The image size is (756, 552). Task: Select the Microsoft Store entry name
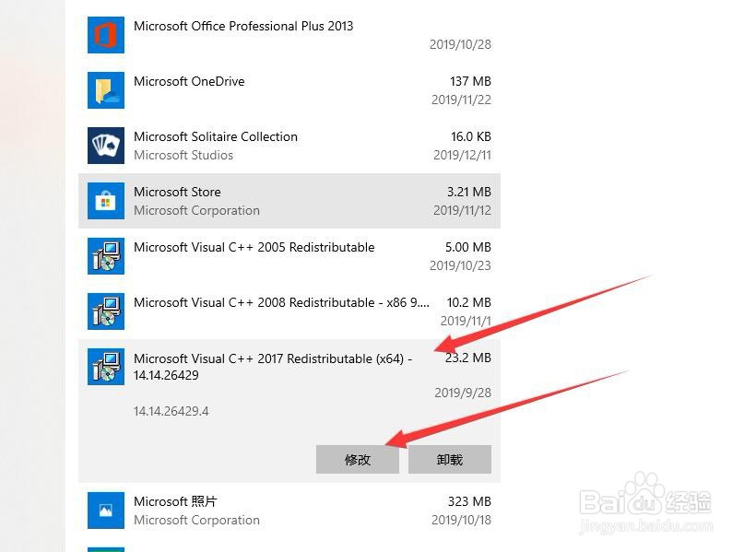tap(177, 192)
